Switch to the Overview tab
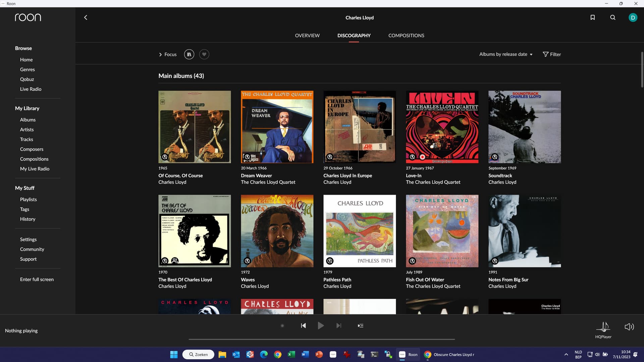 point(307,36)
